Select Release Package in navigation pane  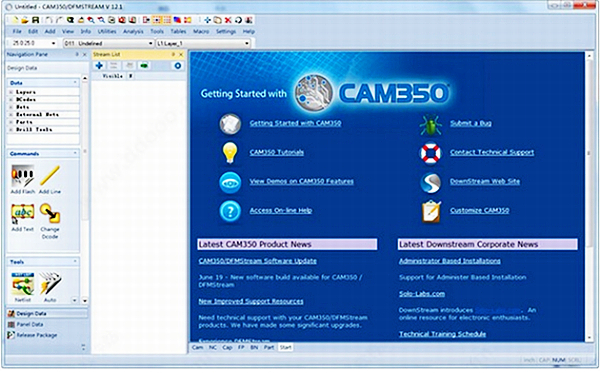(47, 335)
